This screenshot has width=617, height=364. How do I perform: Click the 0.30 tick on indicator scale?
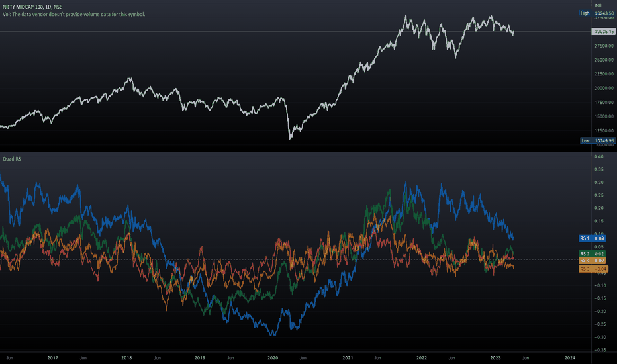pos(599,183)
